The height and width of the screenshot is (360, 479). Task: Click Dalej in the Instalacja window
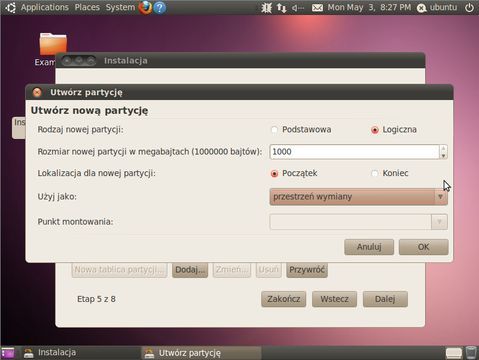point(385,299)
